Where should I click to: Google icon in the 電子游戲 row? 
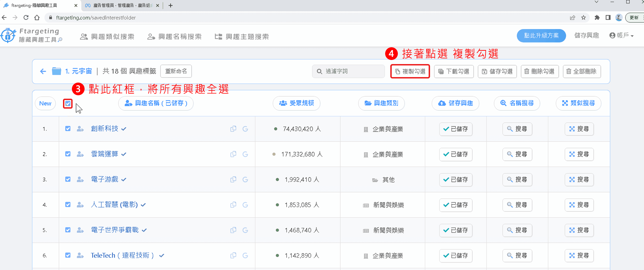pos(245,180)
